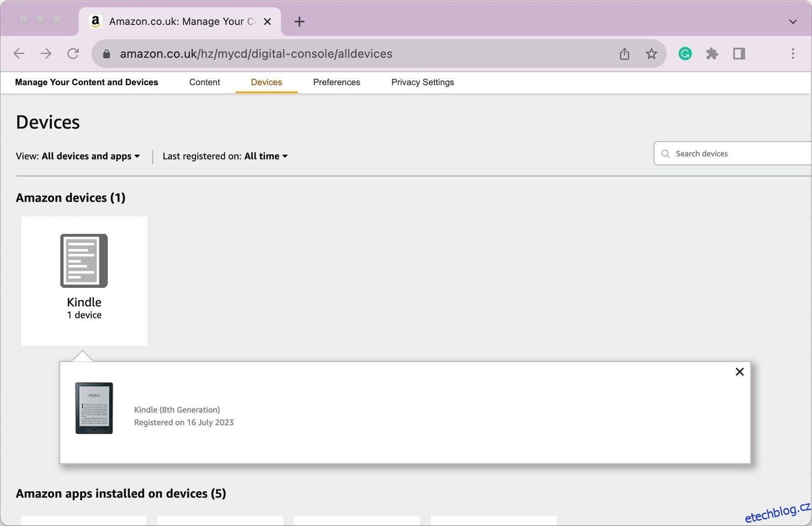
Task: Go back to the previous page
Action: pyautogui.click(x=19, y=54)
